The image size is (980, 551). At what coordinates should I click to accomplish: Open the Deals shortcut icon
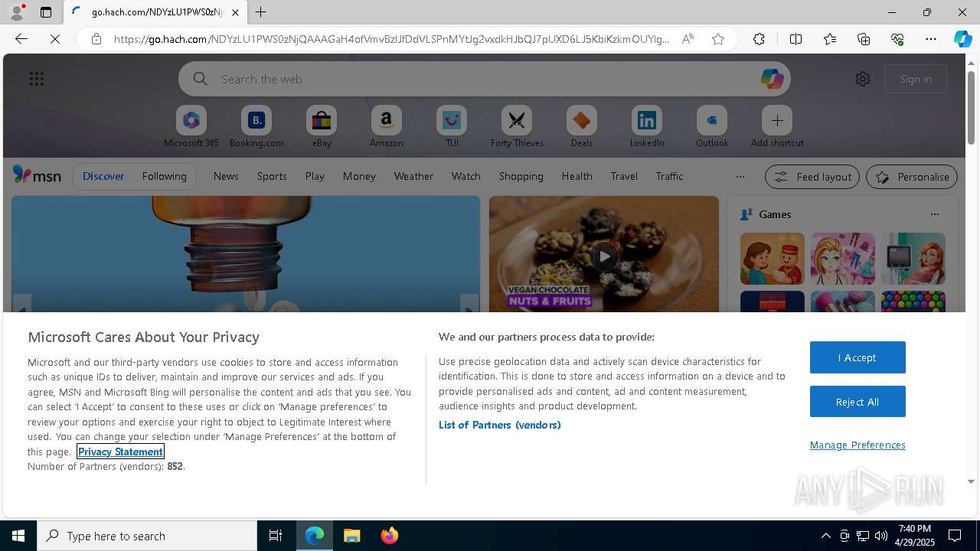582,120
